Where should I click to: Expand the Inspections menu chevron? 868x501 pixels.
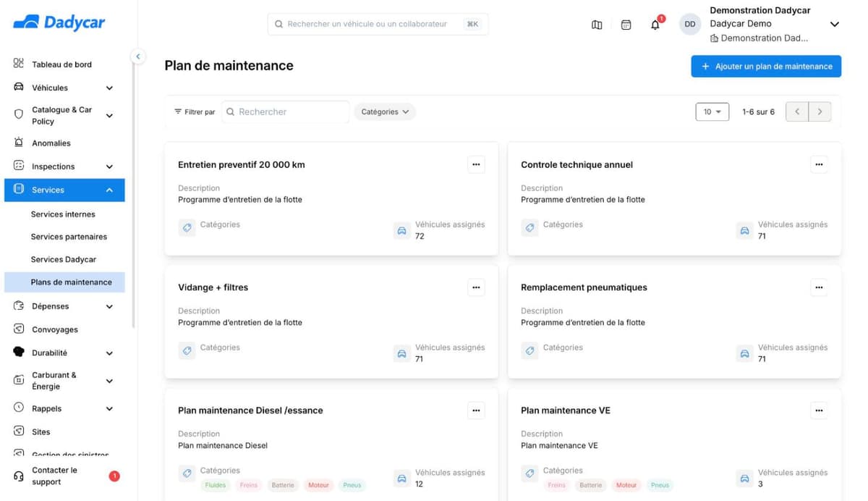pos(109,167)
